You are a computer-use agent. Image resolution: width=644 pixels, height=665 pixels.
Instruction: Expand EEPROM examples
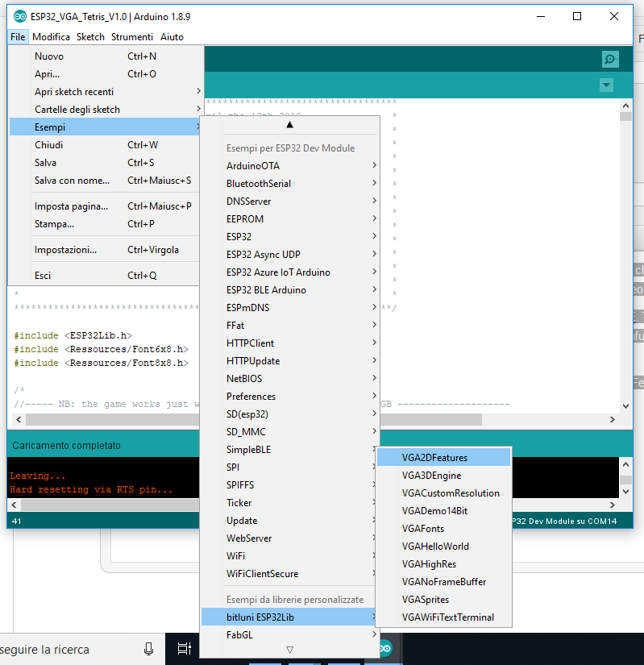point(290,219)
